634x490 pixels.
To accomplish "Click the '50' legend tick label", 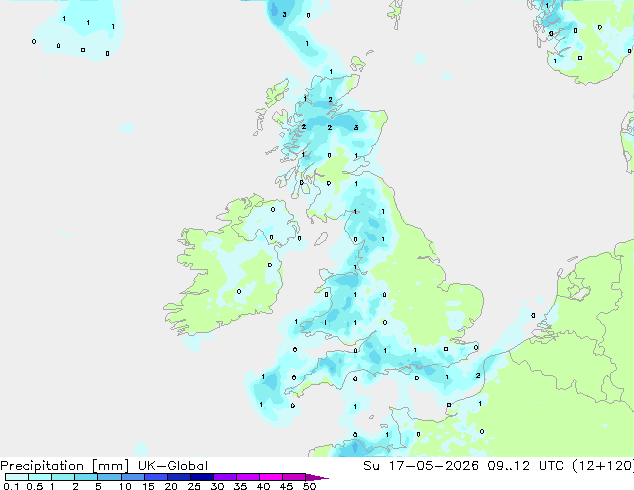I will click(309, 486).
